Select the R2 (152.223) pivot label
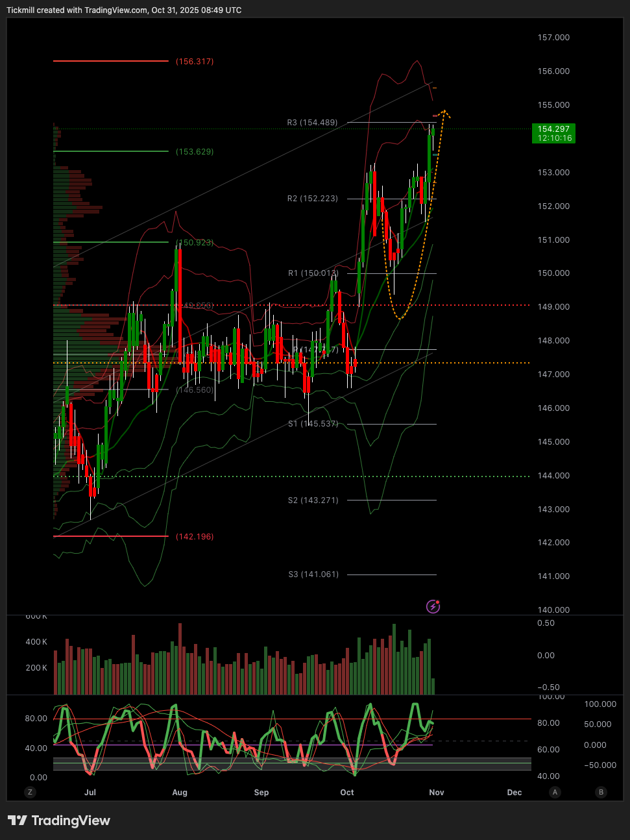Viewport: 630px width, 840px height. (x=312, y=199)
